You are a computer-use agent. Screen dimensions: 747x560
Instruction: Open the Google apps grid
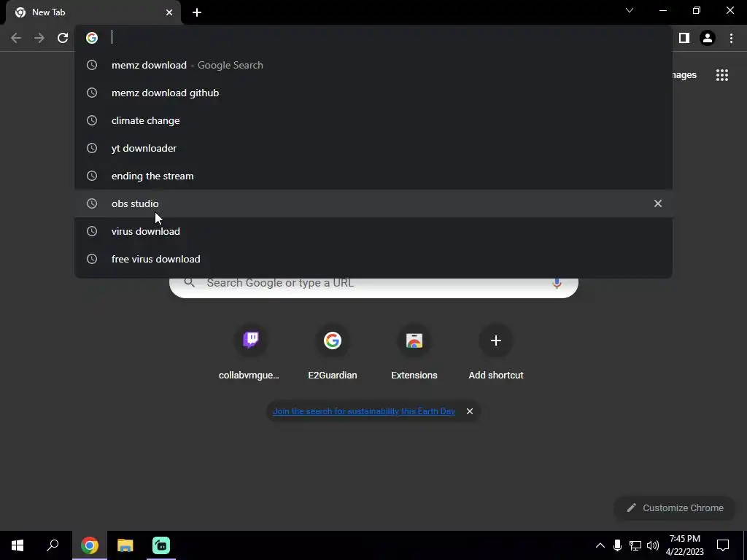pyautogui.click(x=721, y=75)
